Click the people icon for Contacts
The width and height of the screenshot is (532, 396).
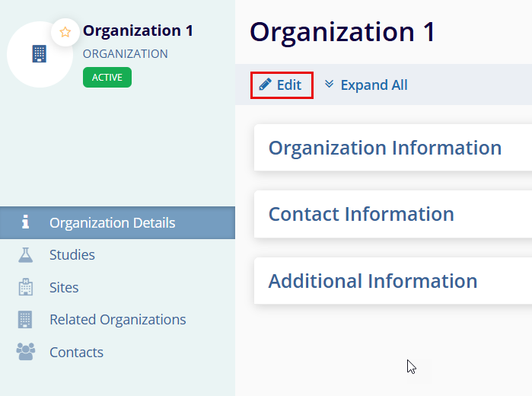[x=25, y=352]
